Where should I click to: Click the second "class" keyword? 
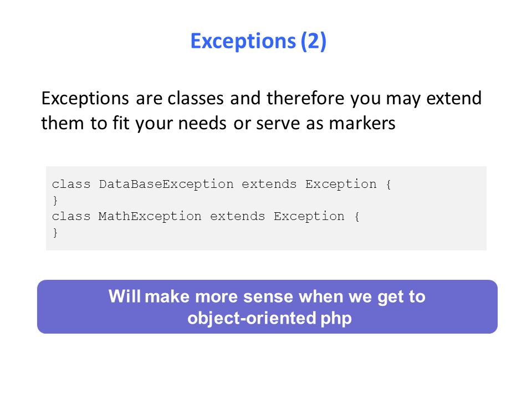tap(71, 216)
